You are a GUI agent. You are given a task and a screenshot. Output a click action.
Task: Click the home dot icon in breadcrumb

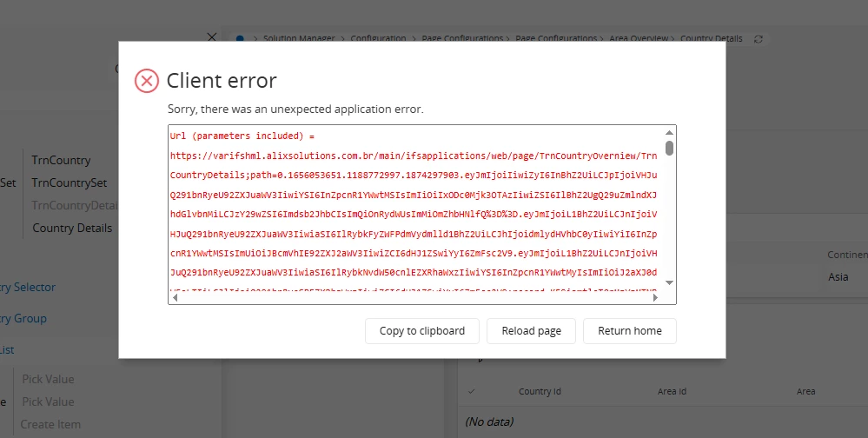tap(240, 39)
